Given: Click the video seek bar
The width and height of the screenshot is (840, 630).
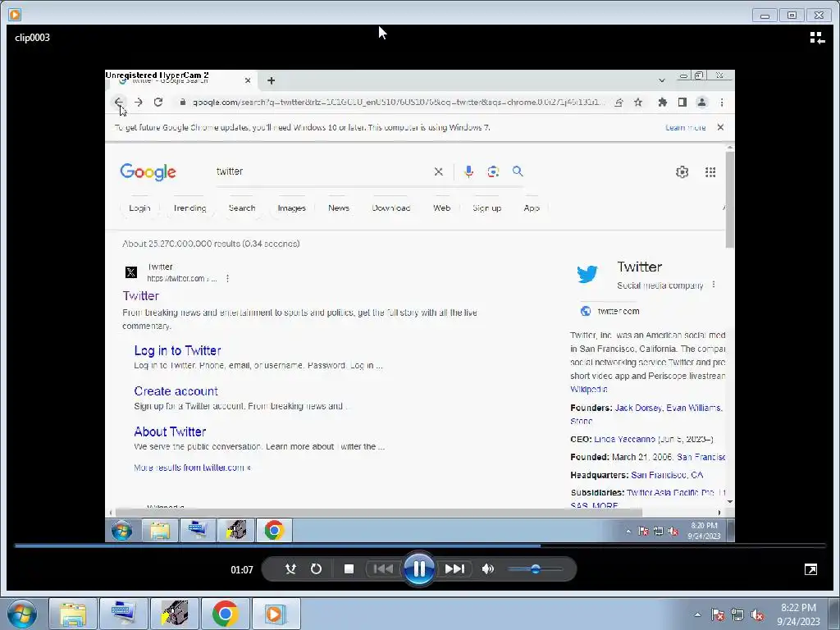Looking at the screenshot, I should click(x=420, y=546).
